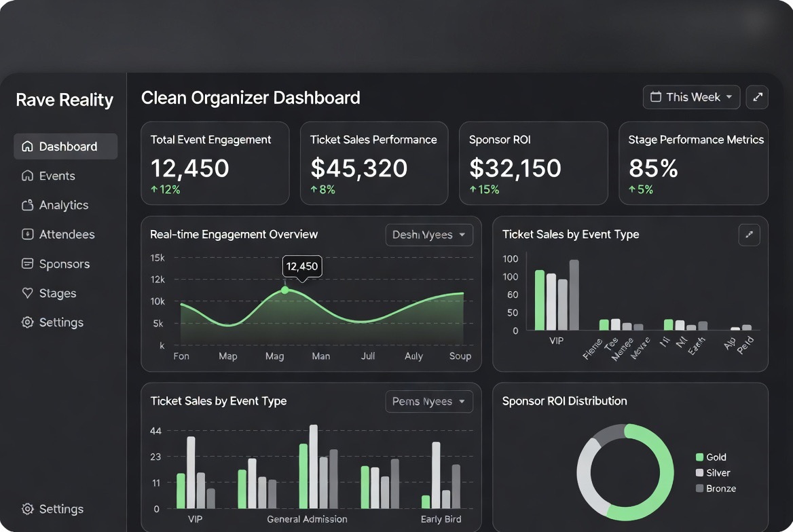The image size is (793, 532).
Task: Open the Sponsor ROI card
Action: [534, 163]
